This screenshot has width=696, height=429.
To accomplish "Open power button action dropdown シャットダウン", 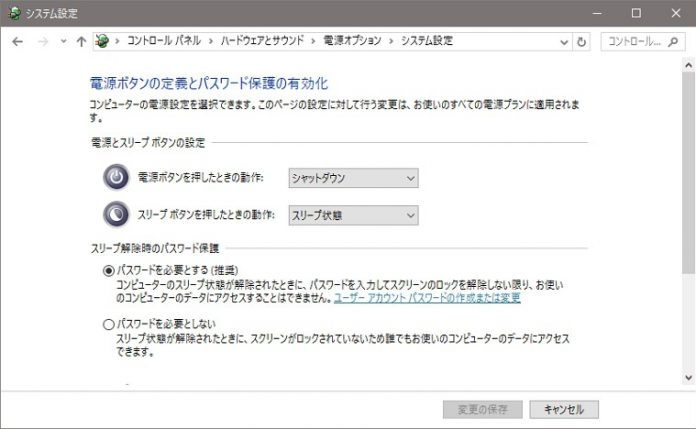I will (353, 178).
